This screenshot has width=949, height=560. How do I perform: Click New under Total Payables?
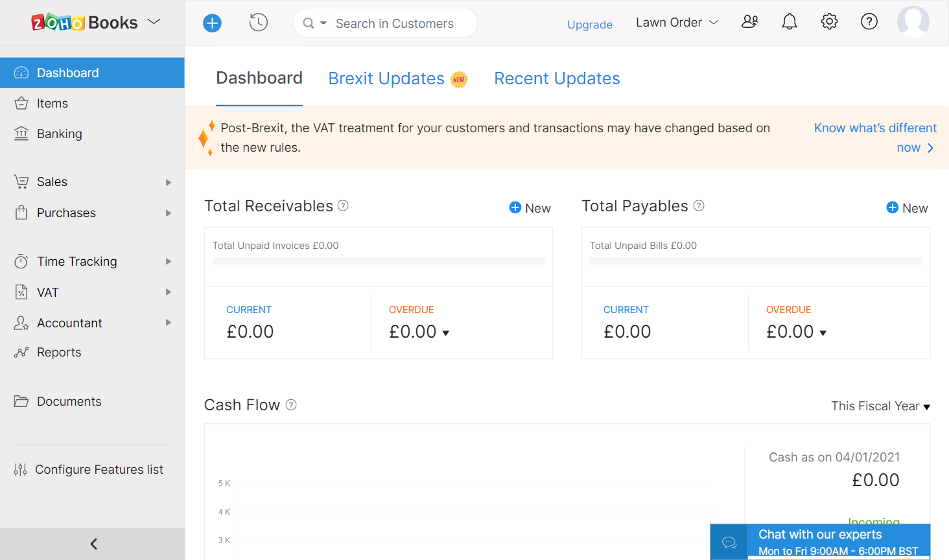tap(907, 208)
